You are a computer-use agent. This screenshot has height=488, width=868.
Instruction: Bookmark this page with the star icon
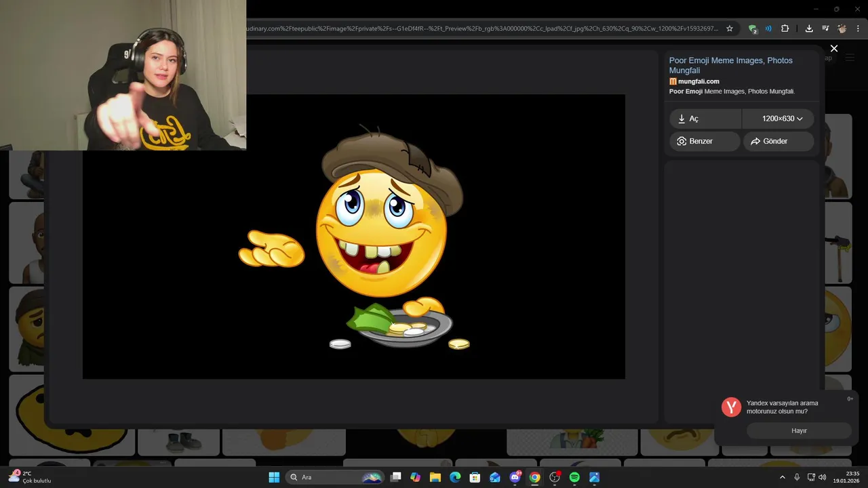click(x=730, y=28)
